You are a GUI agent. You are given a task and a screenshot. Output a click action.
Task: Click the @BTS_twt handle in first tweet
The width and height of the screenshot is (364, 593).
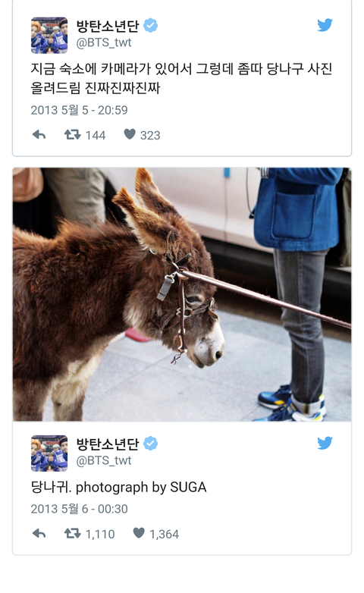pyautogui.click(x=104, y=42)
